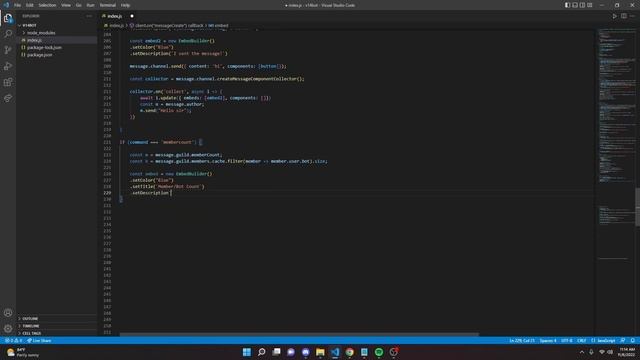Open editor More Actions ellipsis
Screen dimensions: 640x360
632,16
